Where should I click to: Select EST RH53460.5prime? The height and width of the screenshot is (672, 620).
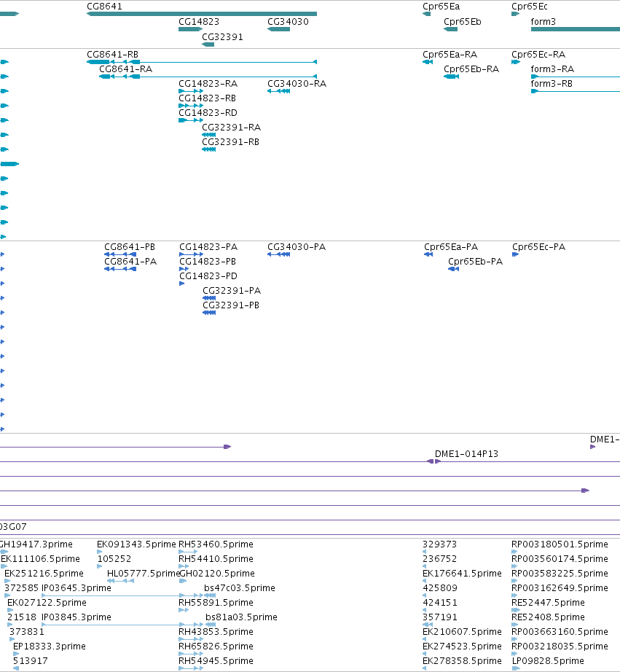(x=188, y=552)
